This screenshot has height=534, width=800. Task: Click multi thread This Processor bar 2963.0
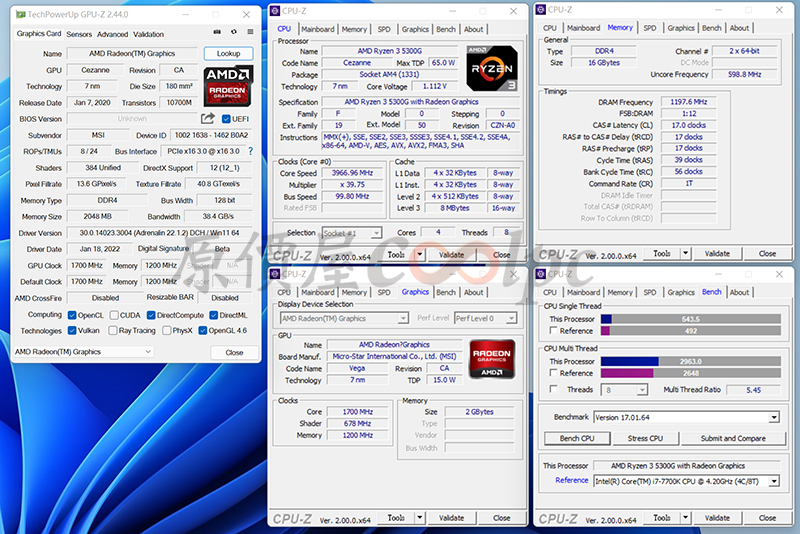click(x=691, y=361)
